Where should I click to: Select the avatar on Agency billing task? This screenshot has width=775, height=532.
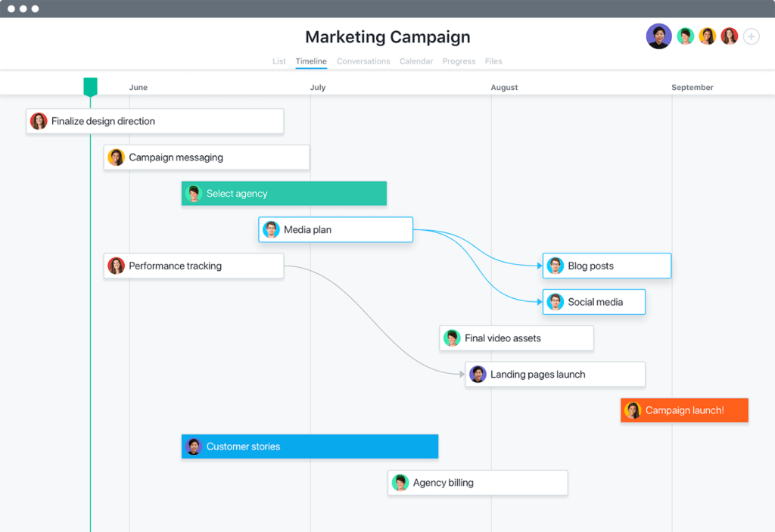coord(400,482)
